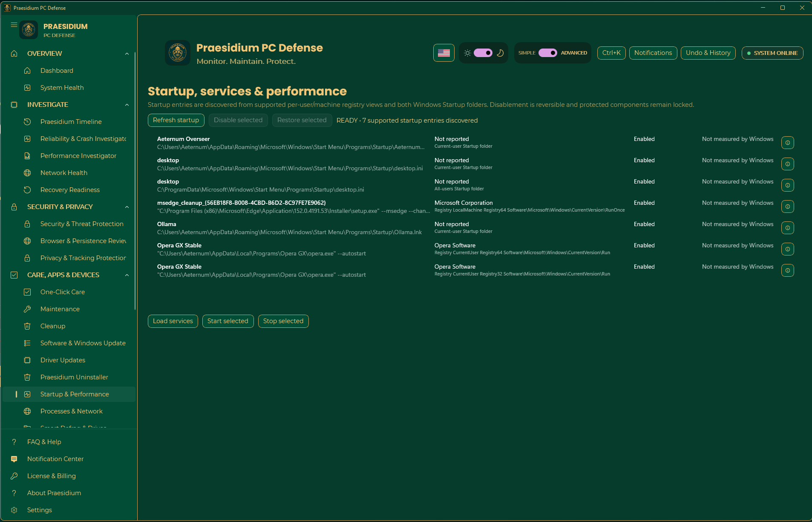The height and width of the screenshot is (522, 812).
Task: Click the System Health icon
Action: (x=27, y=88)
